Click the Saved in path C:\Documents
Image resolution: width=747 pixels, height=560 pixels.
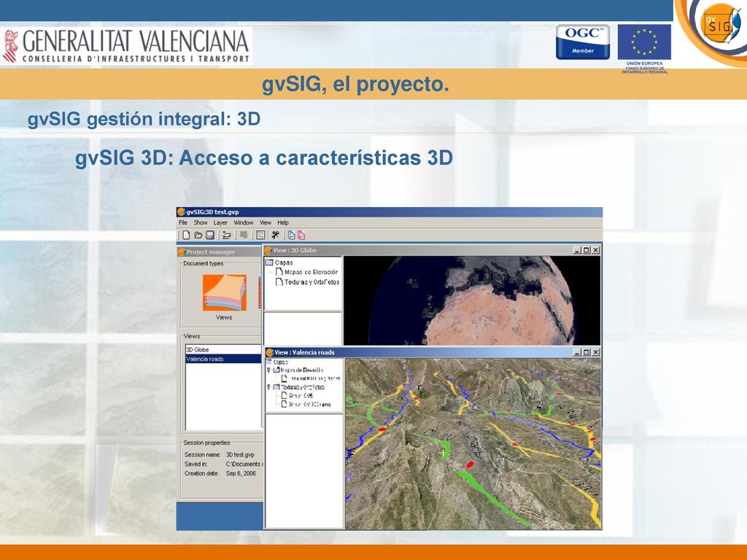244,464
